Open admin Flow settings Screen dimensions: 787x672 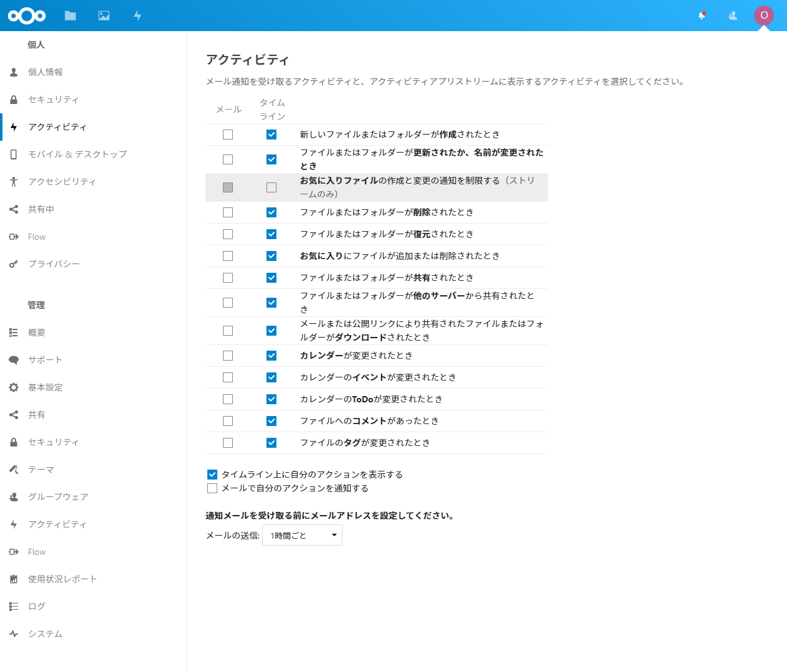[93, 552]
